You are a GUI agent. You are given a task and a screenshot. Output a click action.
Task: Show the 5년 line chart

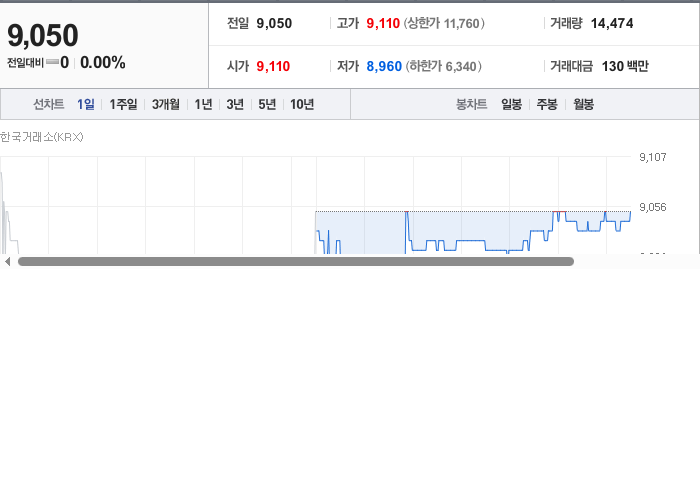[x=267, y=104]
